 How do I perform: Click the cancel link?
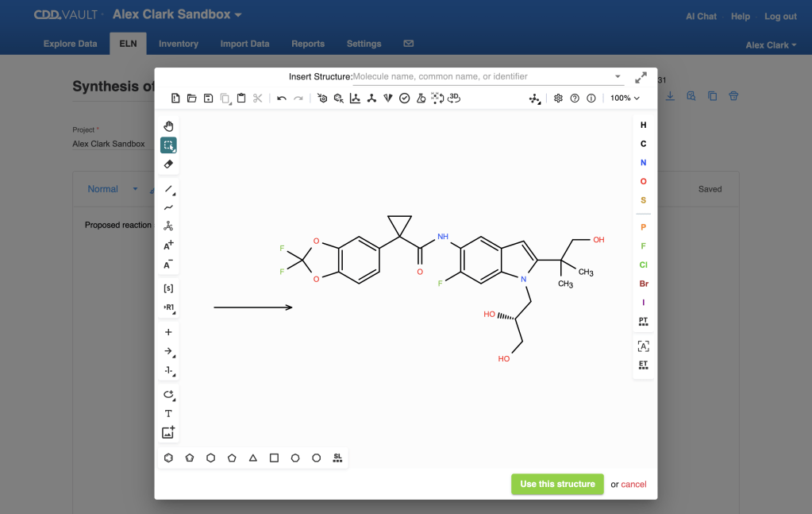click(x=633, y=485)
